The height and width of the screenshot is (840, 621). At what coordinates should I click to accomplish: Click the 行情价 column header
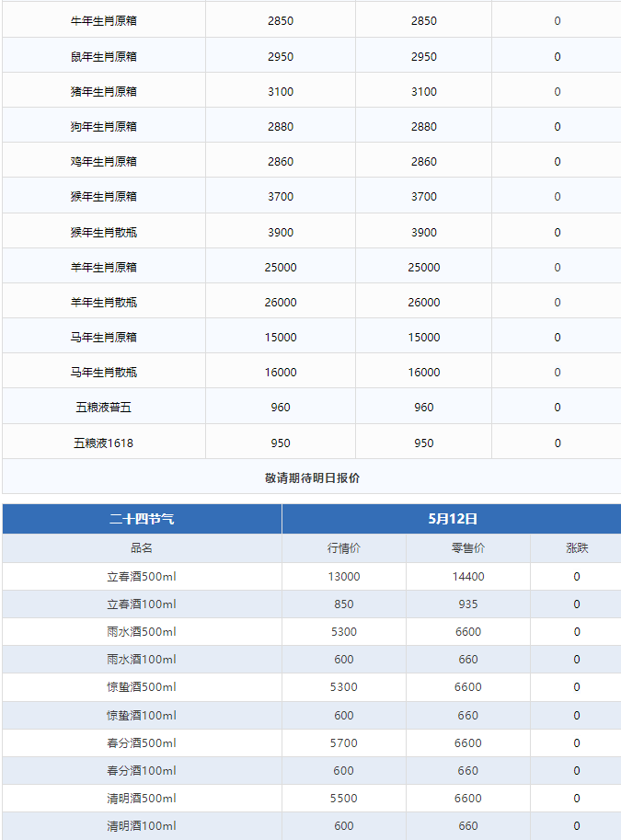(x=344, y=548)
